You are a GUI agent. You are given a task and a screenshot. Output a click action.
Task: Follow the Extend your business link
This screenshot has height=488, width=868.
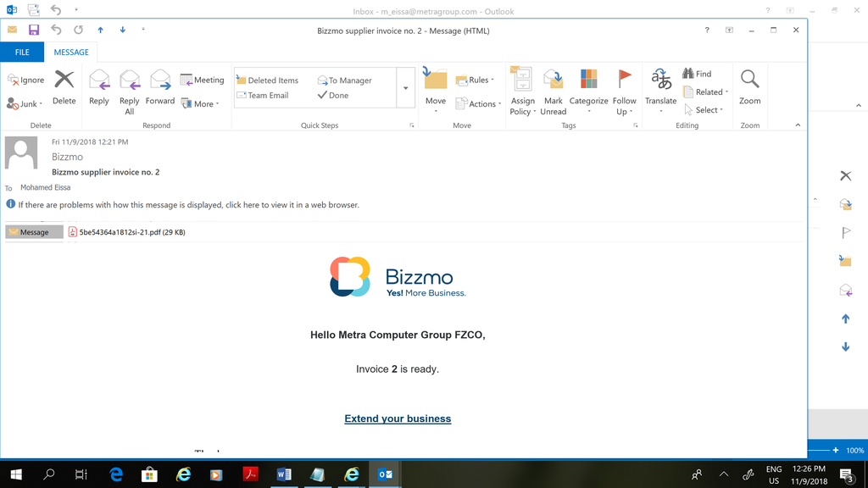click(x=398, y=419)
